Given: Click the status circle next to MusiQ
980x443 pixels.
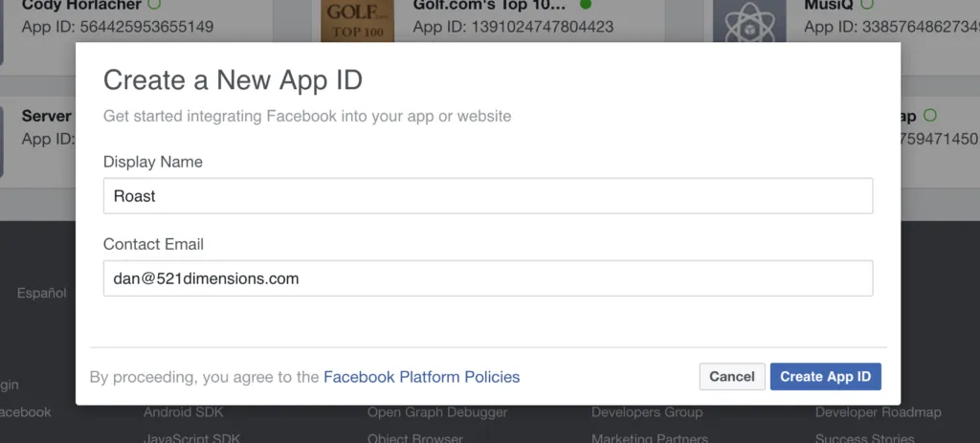Looking at the screenshot, I should 866,5.
